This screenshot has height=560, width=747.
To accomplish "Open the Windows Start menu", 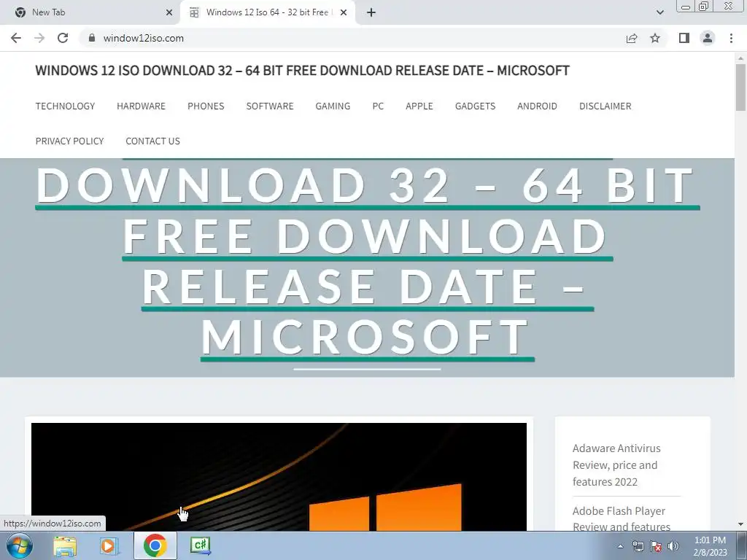I will point(20,545).
